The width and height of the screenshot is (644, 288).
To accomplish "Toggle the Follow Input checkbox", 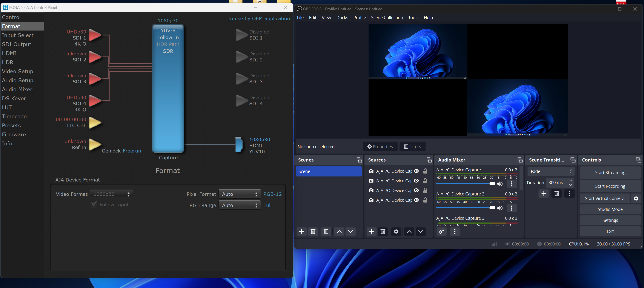I will pos(94,204).
